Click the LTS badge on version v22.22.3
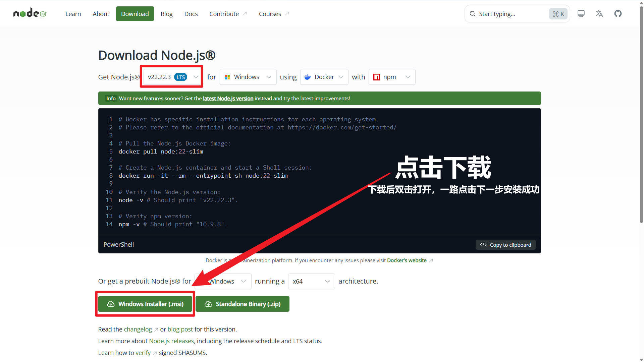 (x=180, y=77)
